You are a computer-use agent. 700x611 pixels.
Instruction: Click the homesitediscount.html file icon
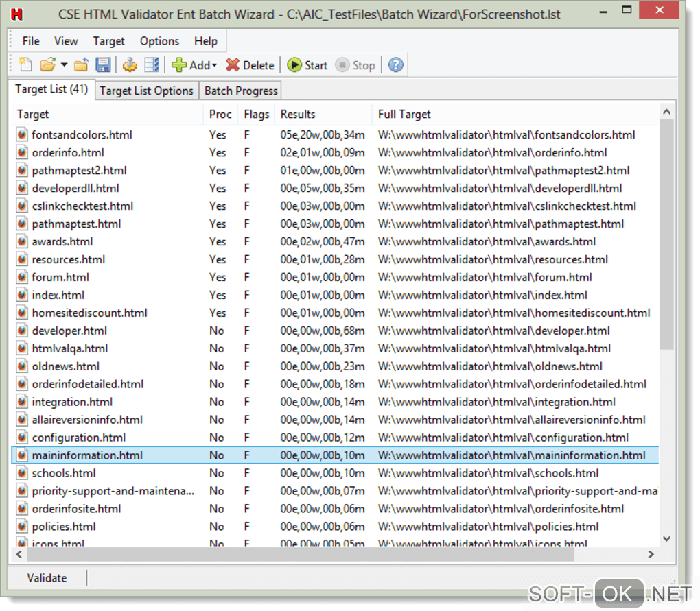[21, 313]
